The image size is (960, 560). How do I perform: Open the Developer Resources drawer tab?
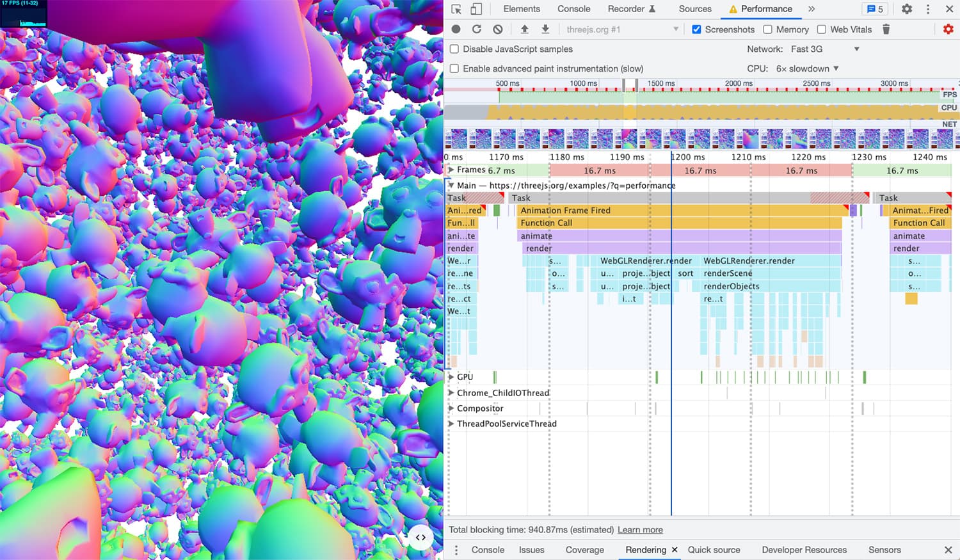pyautogui.click(x=804, y=550)
